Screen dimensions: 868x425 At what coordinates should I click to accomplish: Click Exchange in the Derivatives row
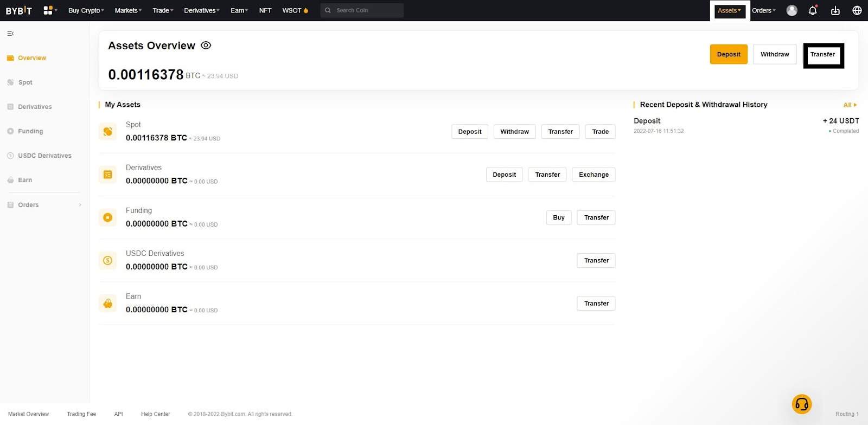point(594,175)
